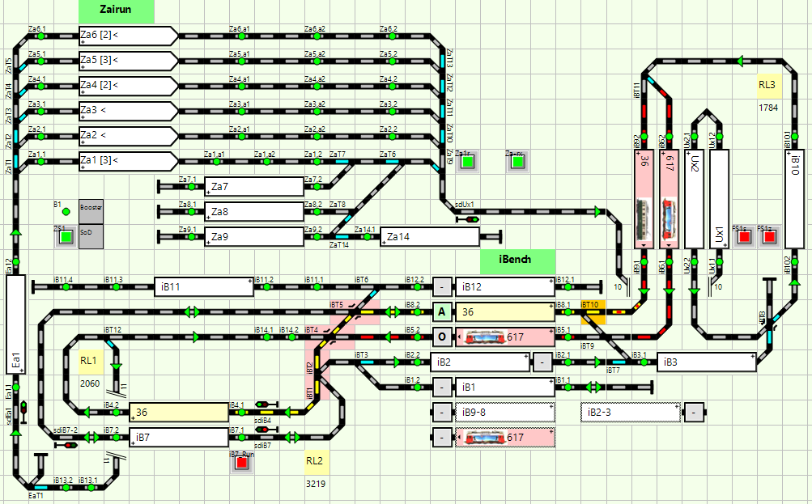Click the sdiB7-2 signal icon
The image size is (812, 504).
(66, 444)
